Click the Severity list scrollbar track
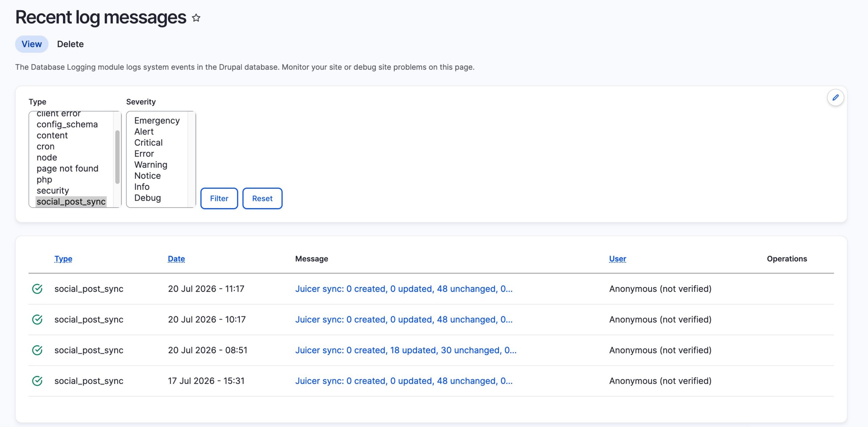 [x=192, y=159]
